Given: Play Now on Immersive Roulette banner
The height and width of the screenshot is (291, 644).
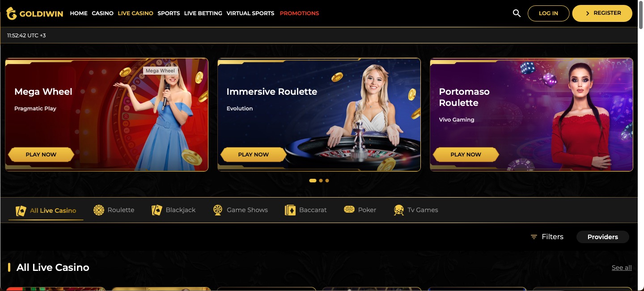Looking at the screenshot, I should (254, 155).
